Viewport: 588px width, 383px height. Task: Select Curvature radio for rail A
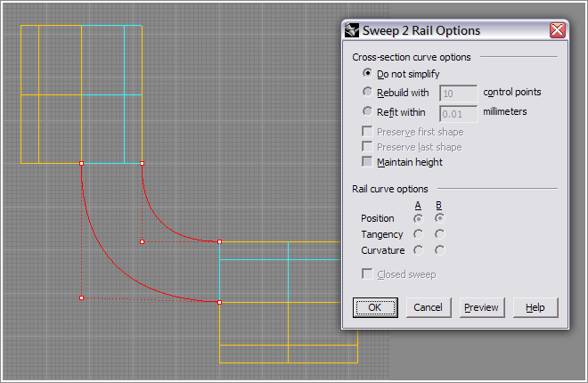point(418,250)
